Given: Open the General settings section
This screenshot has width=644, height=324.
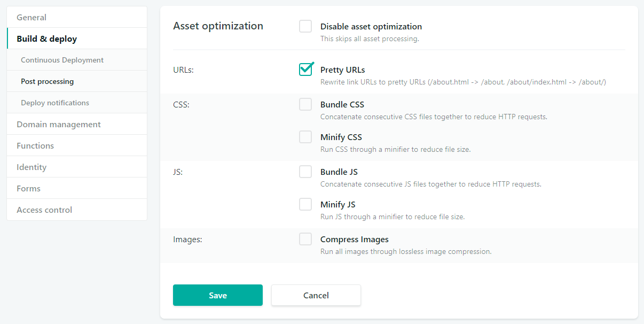Looking at the screenshot, I should 32,17.
